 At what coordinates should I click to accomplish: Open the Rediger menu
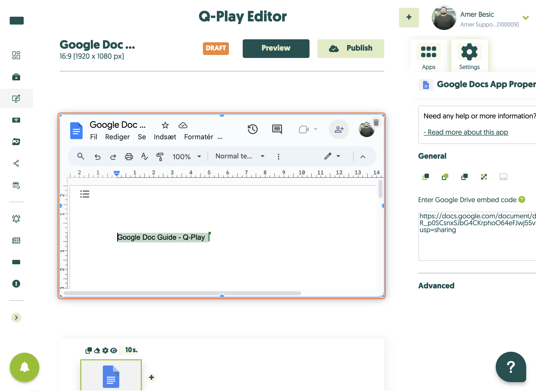(x=117, y=137)
